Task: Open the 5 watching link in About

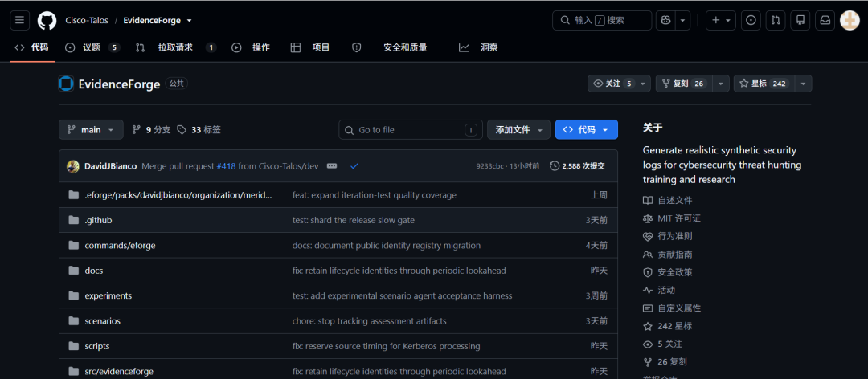Action: coord(662,344)
